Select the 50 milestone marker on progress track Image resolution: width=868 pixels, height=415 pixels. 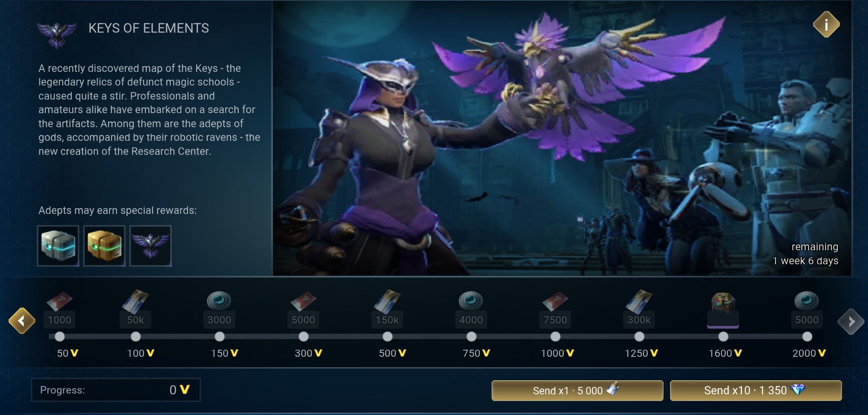[59, 337]
